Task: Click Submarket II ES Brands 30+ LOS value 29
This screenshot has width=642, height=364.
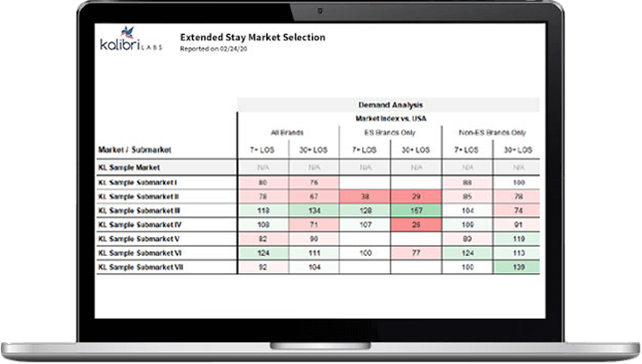Action: click(417, 196)
